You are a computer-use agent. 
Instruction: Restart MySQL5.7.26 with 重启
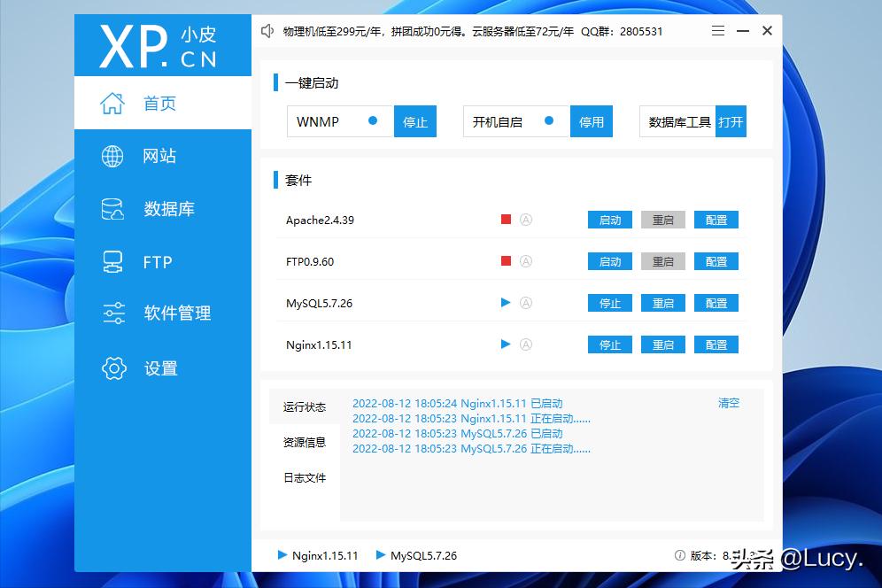(663, 303)
